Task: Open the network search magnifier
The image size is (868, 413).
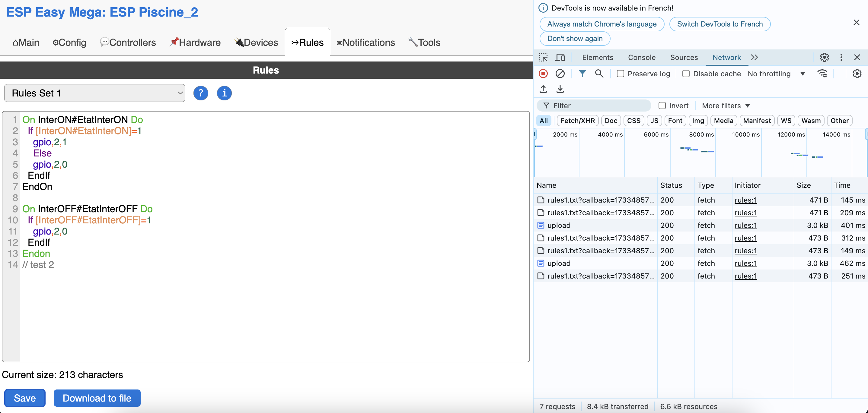Action: point(599,74)
